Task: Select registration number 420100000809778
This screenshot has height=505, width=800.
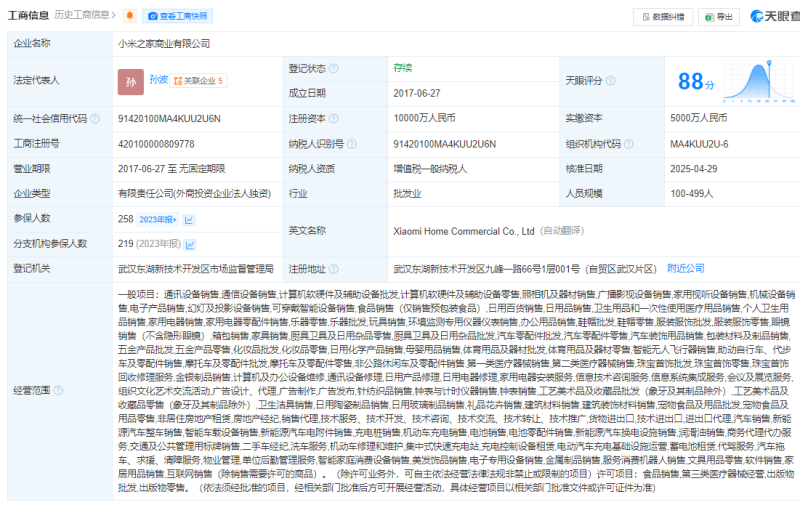Action: pyautogui.click(x=156, y=144)
